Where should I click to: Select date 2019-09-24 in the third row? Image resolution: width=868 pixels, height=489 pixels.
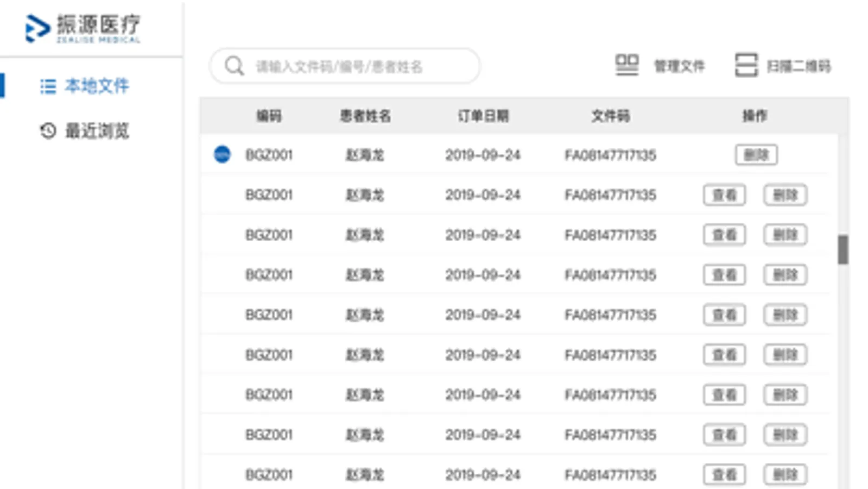pyautogui.click(x=483, y=235)
